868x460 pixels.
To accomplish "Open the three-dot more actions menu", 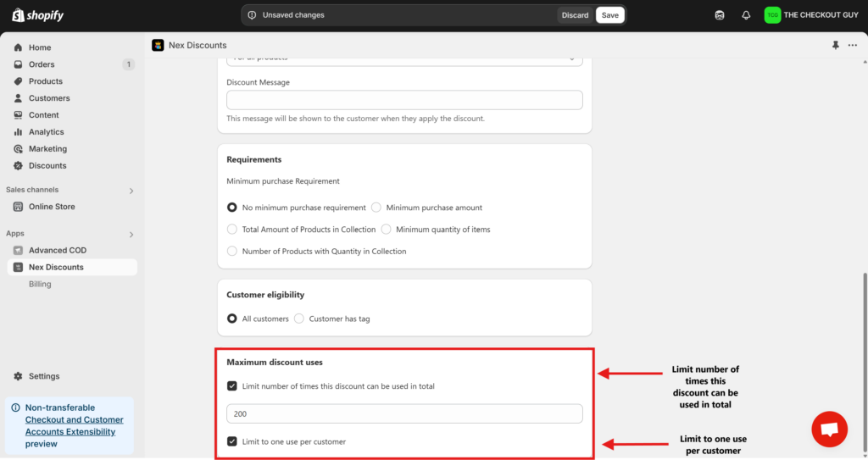I will (x=853, y=45).
